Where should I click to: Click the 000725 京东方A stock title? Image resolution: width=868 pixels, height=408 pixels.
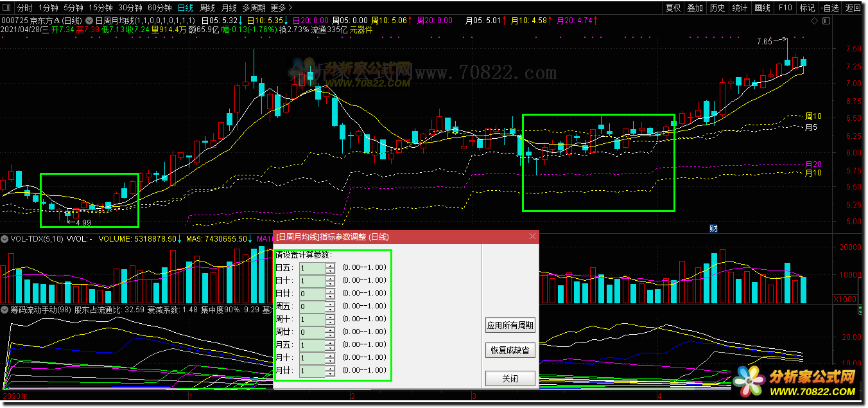[x=42, y=21]
